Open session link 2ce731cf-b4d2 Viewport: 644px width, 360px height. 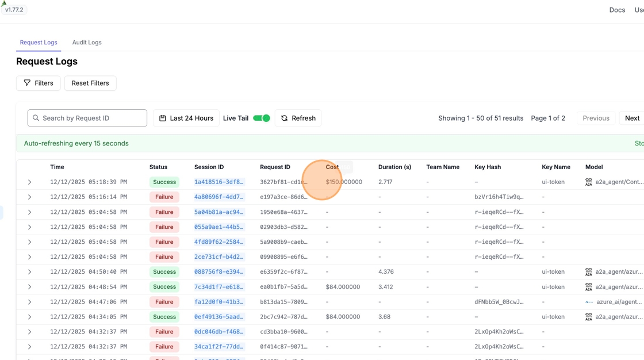(x=219, y=257)
